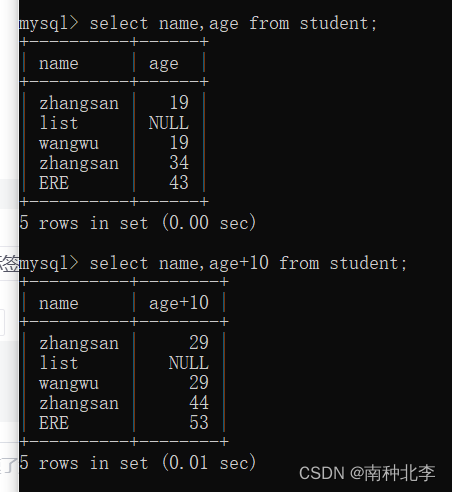Click the value 44 in the second table
This screenshot has height=492, width=452.
click(199, 403)
